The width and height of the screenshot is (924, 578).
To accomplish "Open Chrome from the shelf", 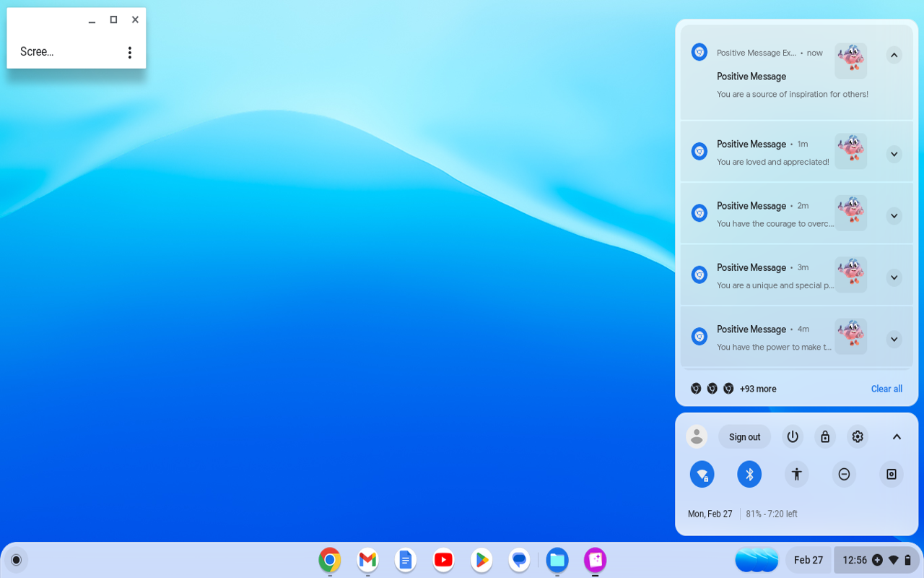I will pyautogui.click(x=329, y=560).
